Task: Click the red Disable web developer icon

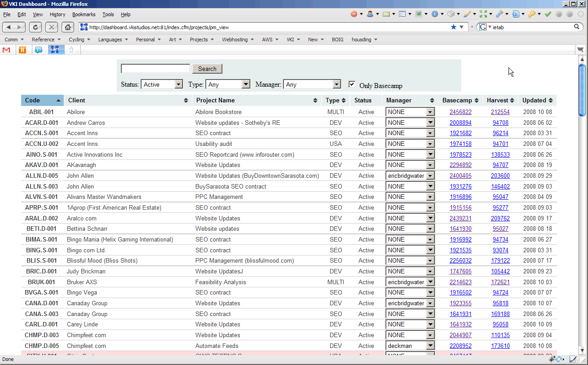Action: click(354, 14)
